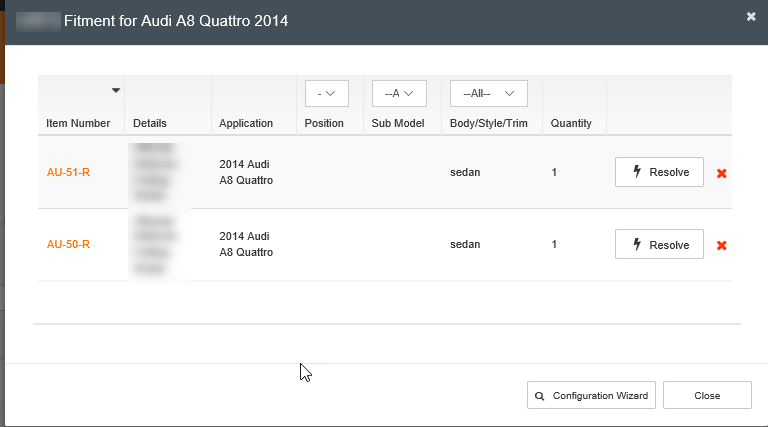768x427 pixels.
Task: Click the Close button
Action: [707, 395]
